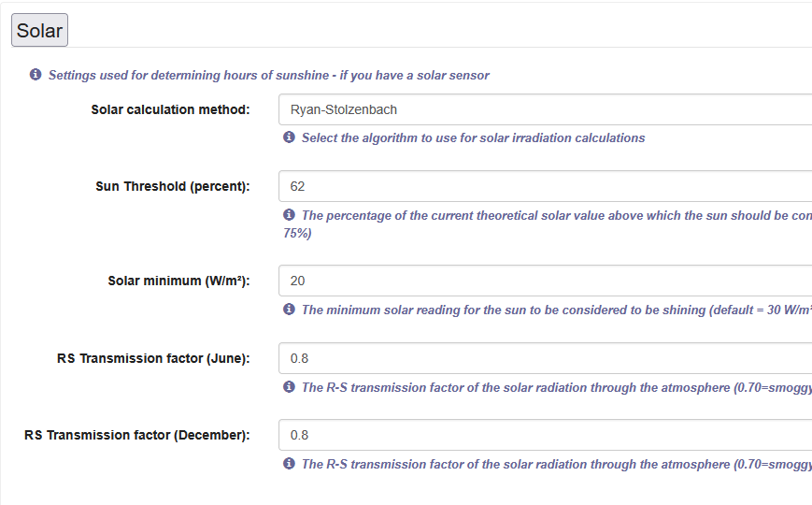Click the algorithm selection help text
The image size is (812, 505).
click(473, 137)
